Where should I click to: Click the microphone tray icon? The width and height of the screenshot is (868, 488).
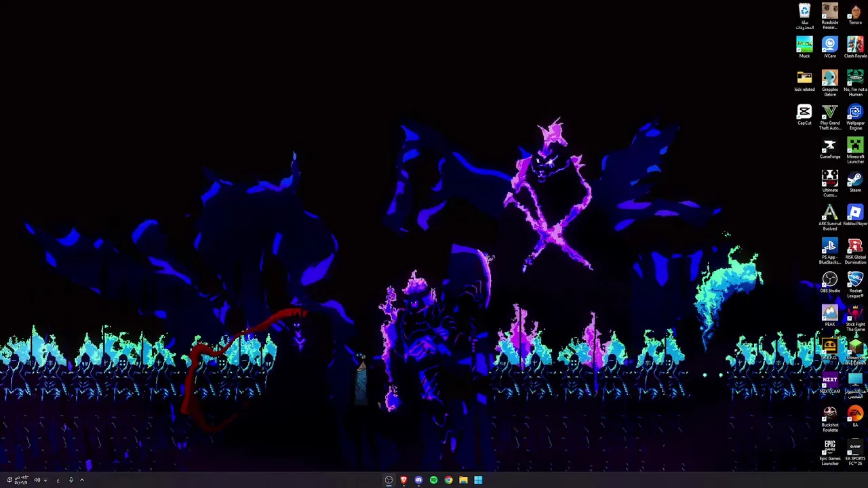(71, 480)
